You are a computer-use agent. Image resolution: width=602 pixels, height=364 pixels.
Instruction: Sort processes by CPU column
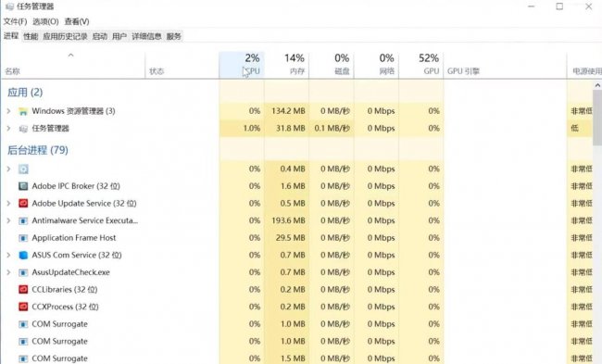(x=242, y=65)
